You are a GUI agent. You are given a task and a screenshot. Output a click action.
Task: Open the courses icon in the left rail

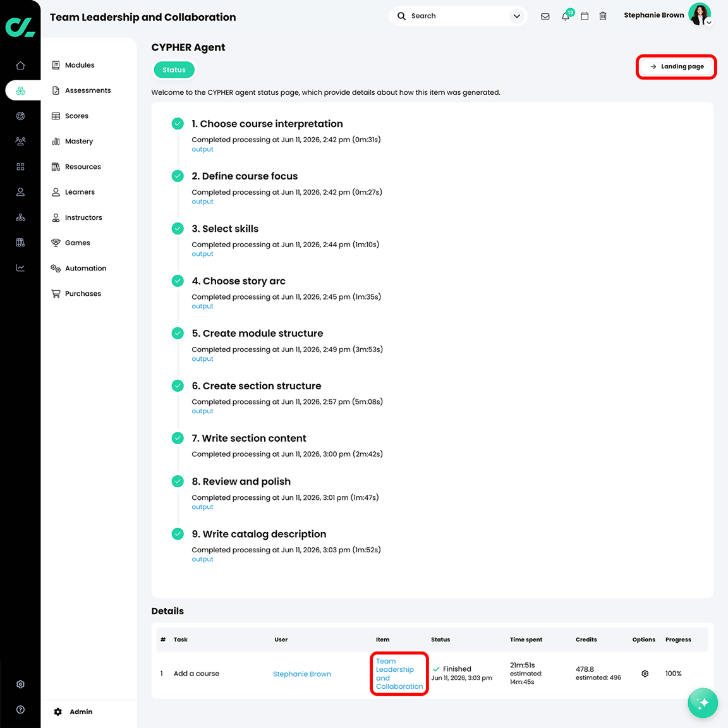click(20, 90)
